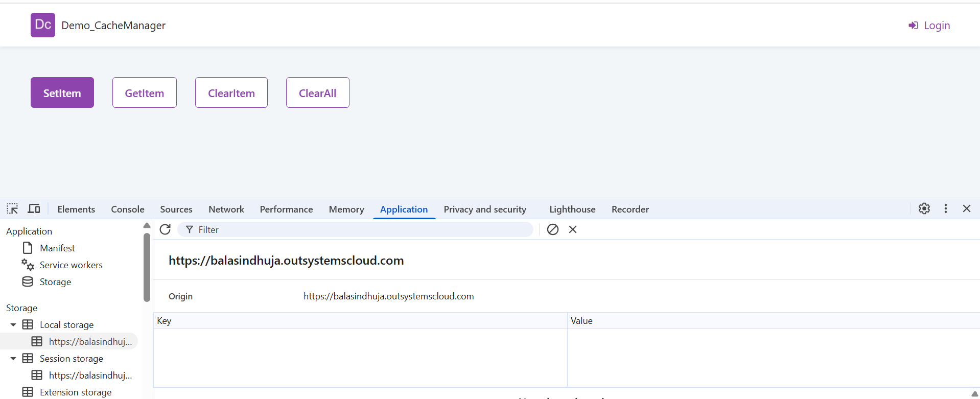Open the Recorder tab
The image size is (980, 399).
[x=630, y=209]
